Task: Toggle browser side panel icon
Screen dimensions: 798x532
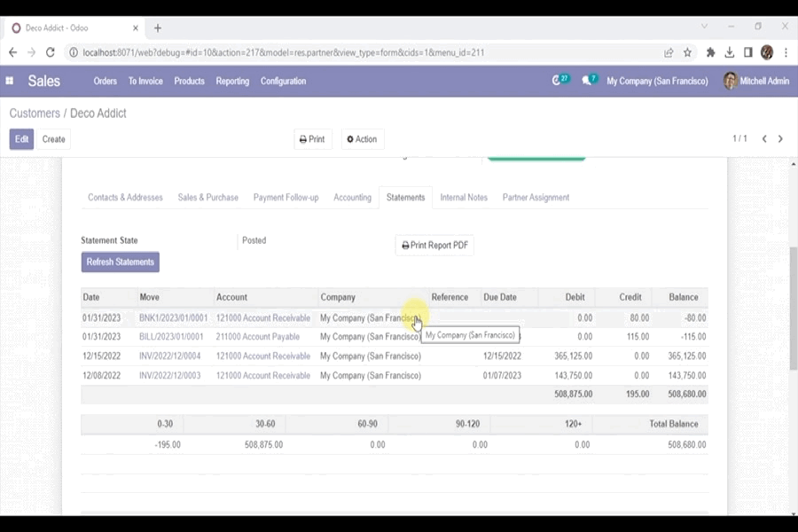Action: (x=748, y=52)
